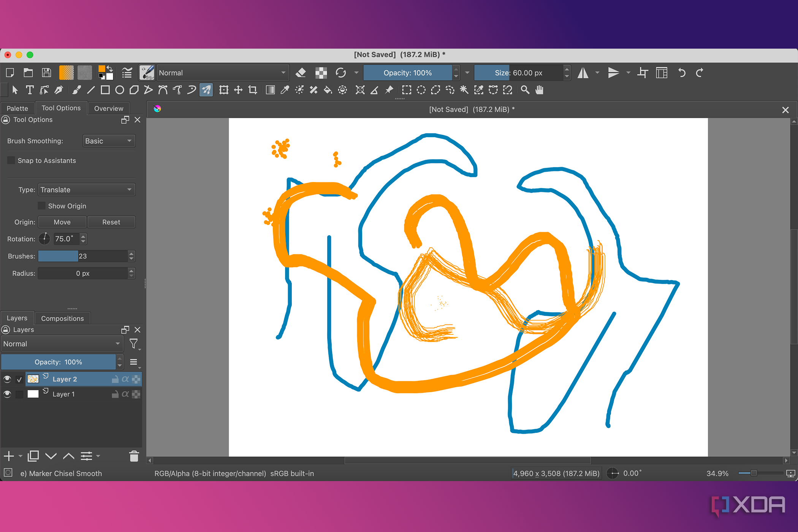Select the Fill bucket tool

pos(328,90)
